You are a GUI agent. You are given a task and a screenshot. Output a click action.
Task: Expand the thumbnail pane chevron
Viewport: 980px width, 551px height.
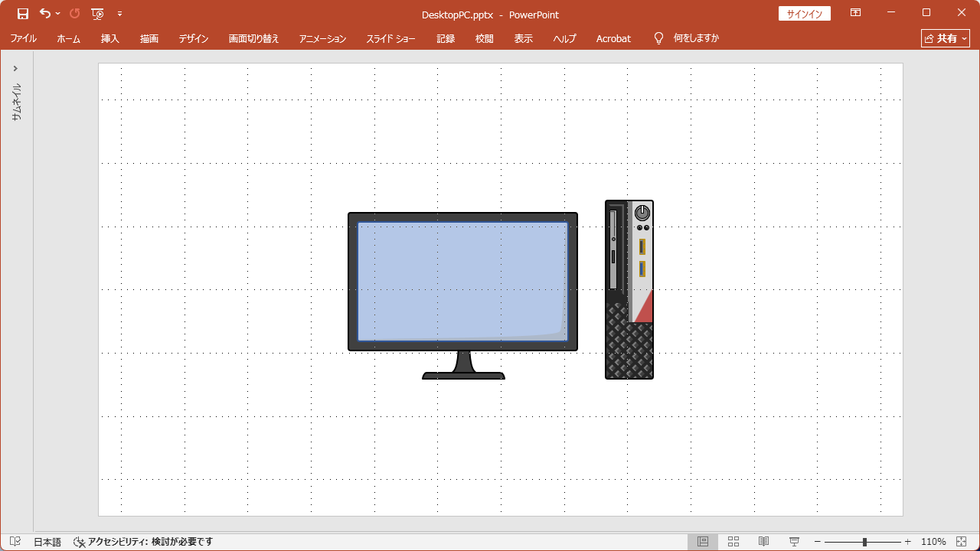click(15, 67)
